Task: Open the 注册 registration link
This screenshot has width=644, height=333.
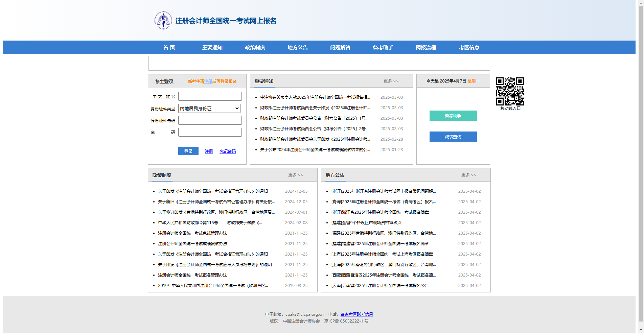Action: pos(208,151)
